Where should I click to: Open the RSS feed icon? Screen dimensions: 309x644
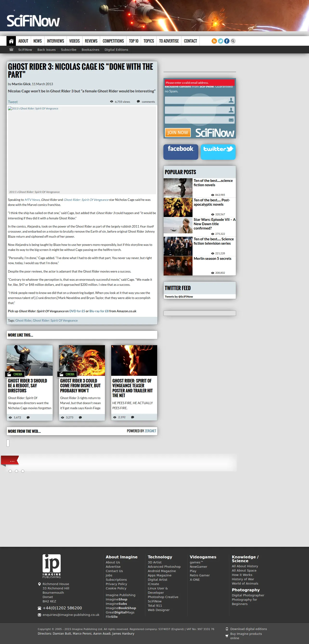[214, 41]
